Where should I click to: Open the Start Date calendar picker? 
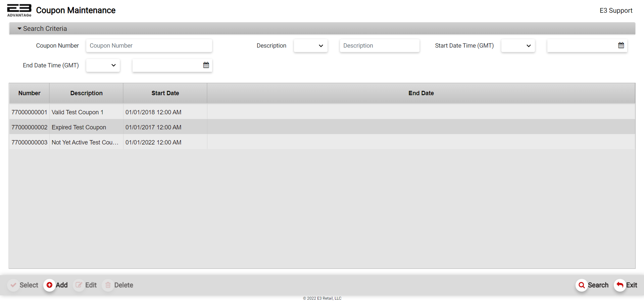pos(621,45)
